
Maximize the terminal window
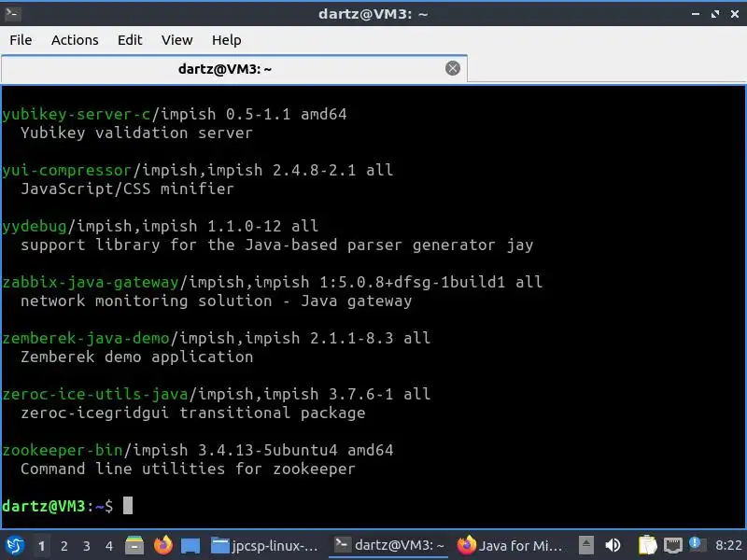pyautogui.click(x=715, y=14)
